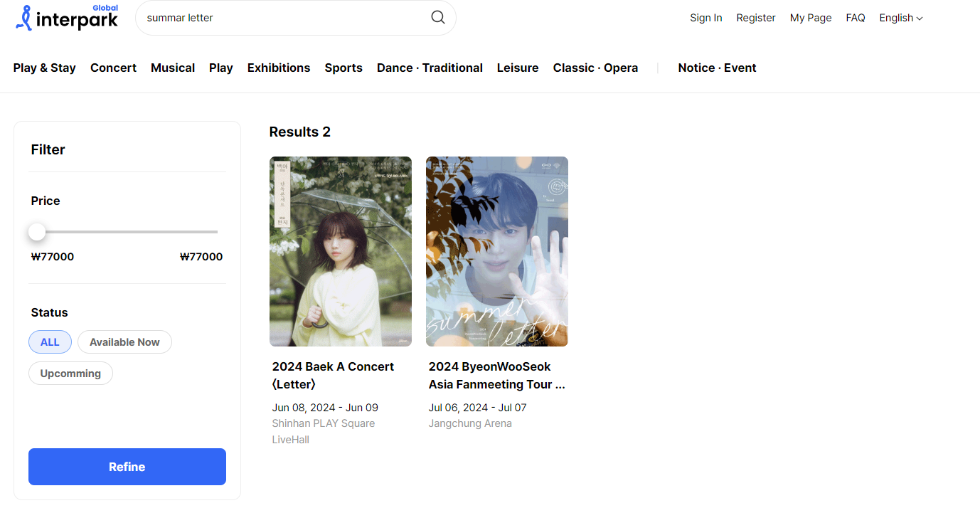Open the Sign In page

pos(705,18)
